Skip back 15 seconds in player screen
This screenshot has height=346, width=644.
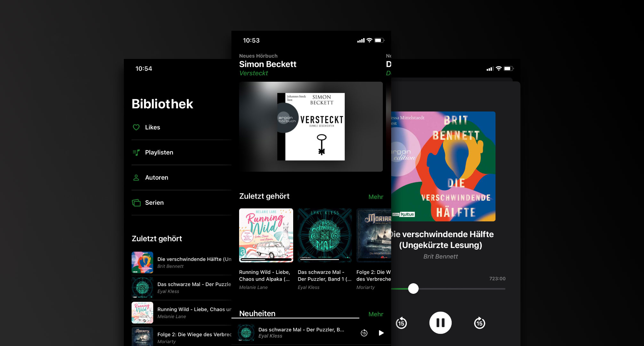coord(401,323)
